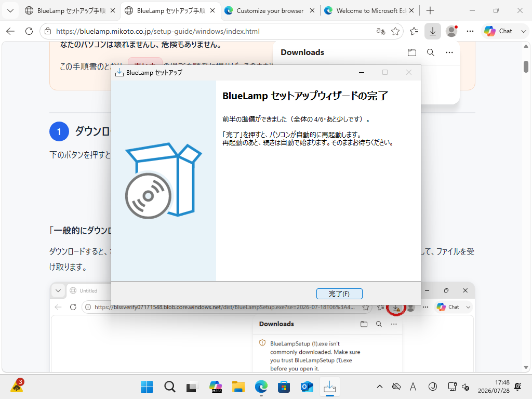Viewport: 532px width, 399px height.
Task: Expand the Chat dropdown arrow
Action: click(x=523, y=31)
